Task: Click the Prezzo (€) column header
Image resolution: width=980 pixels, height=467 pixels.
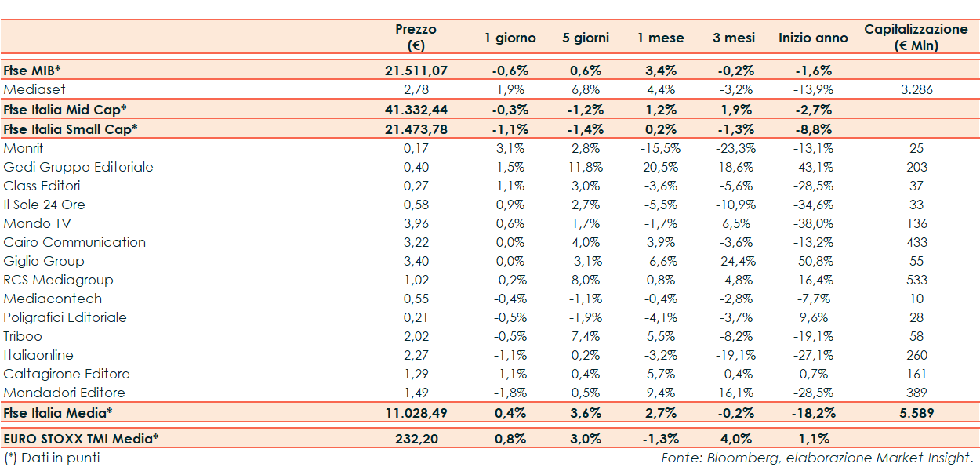Action: [416, 37]
